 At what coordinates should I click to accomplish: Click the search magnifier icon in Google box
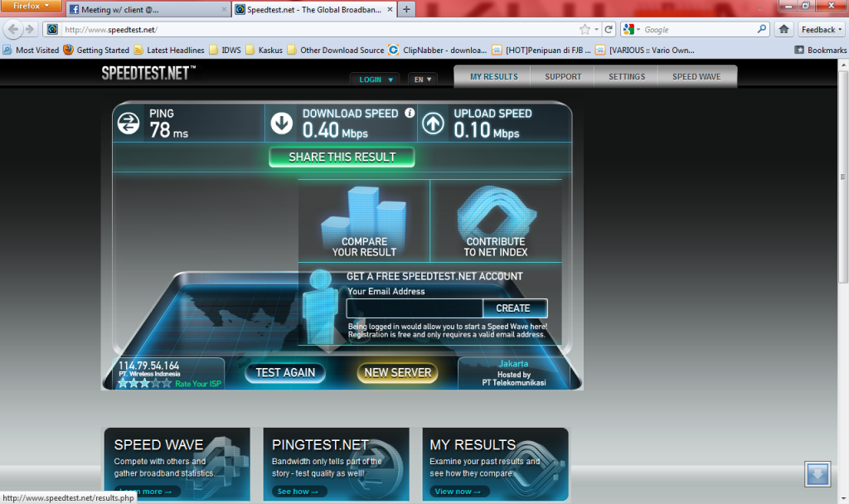(762, 29)
